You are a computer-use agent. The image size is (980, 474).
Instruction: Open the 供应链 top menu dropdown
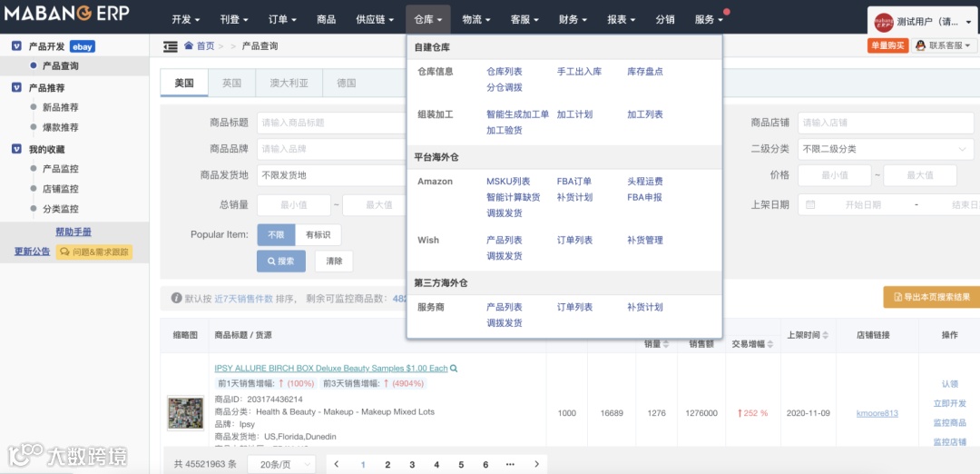(375, 19)
